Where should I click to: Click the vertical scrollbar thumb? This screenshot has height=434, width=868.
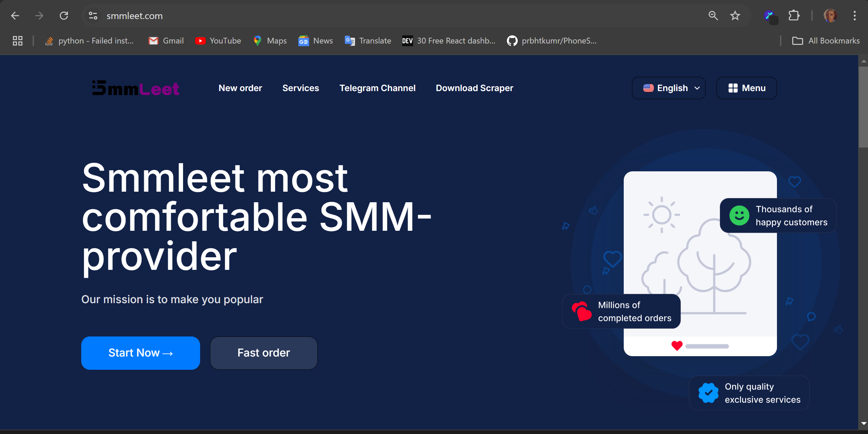pos(863,107)
